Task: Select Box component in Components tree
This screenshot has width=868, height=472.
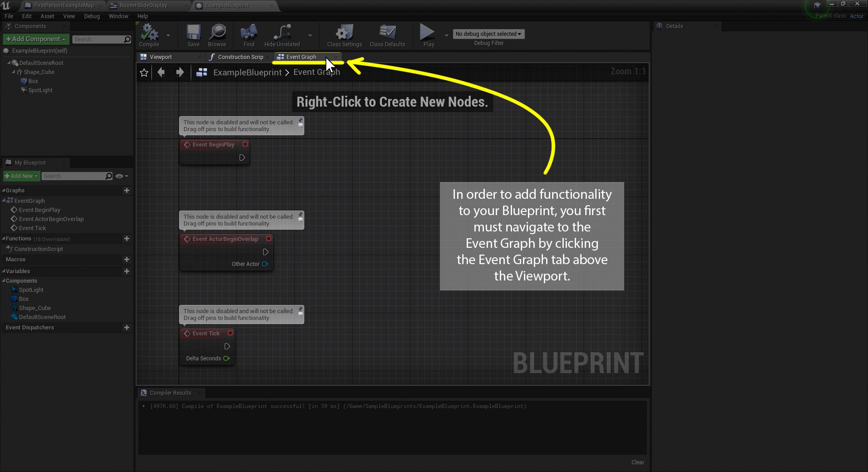Action: click(x=33, y=81)
